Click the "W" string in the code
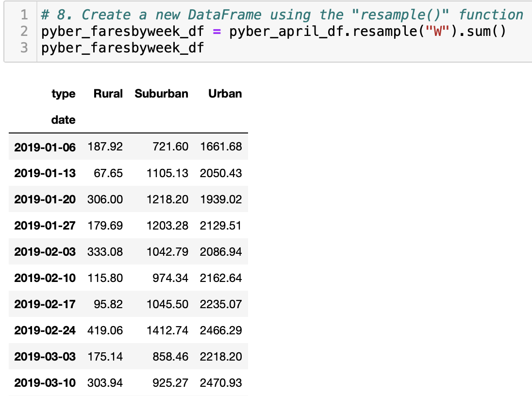 pyautogui.click(x=439, y=31)
